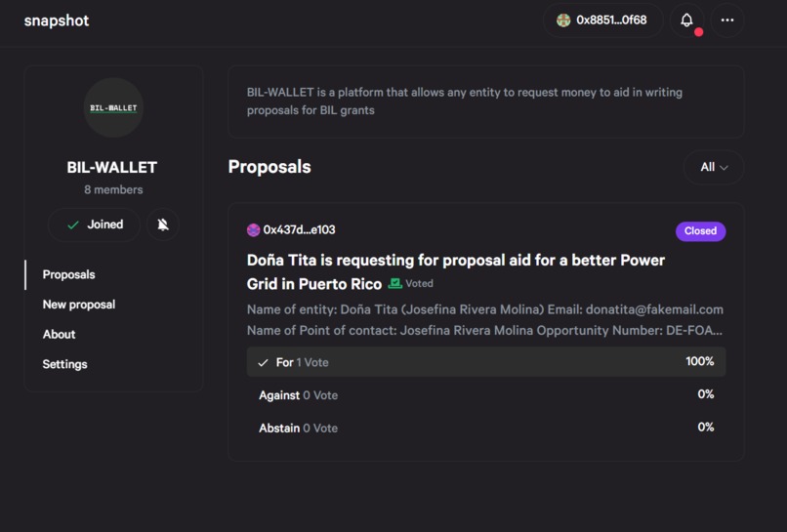Click the wallet avatar icon in header
The height and width of the screenshot is (532, 787).
563,20
